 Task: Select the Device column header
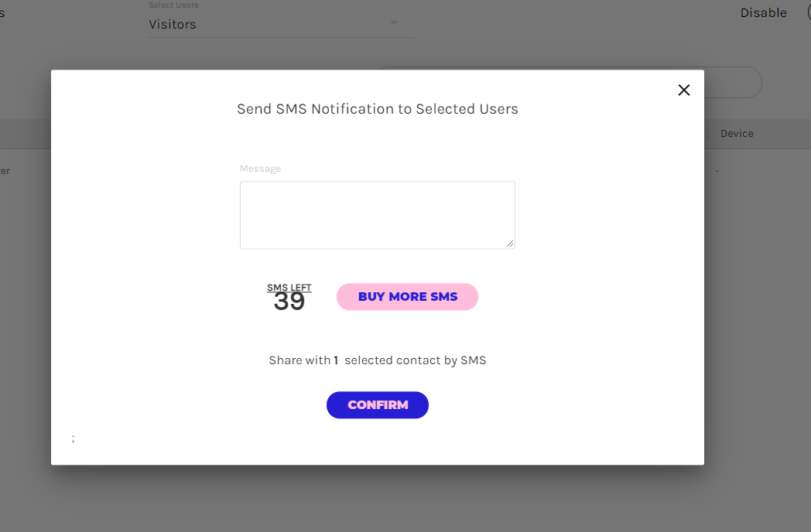click(x=737, y=134)
